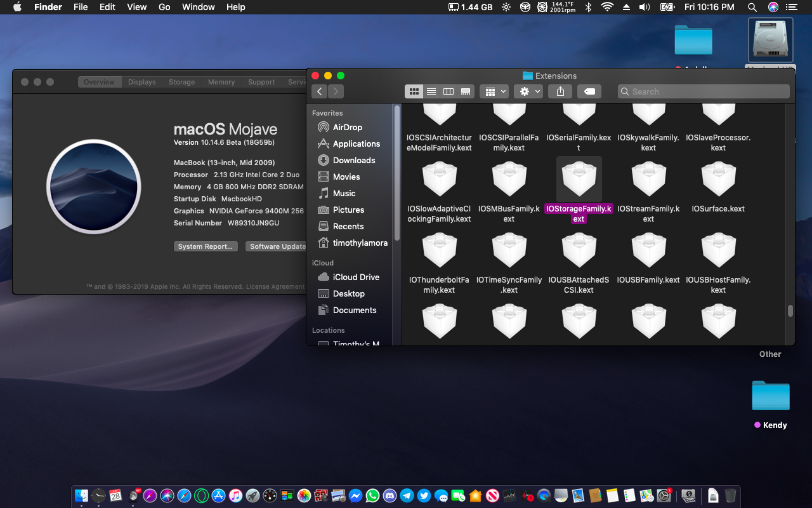812x508 pixels.
Task: Switch to Support tab in About This Mac
Action: click(x=261, y=82)
